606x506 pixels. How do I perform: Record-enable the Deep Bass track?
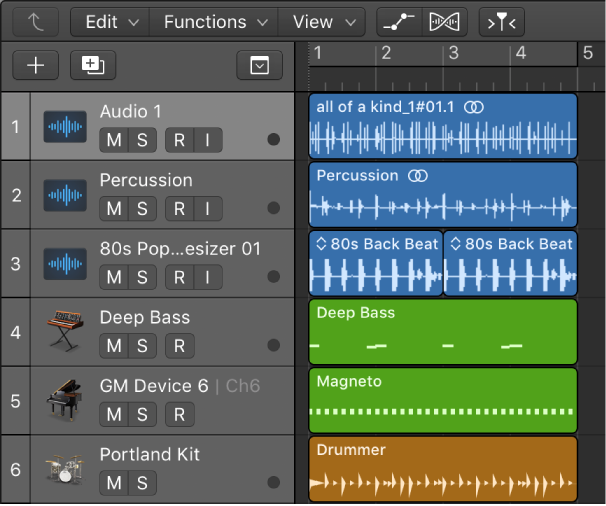tap(179, 346)
